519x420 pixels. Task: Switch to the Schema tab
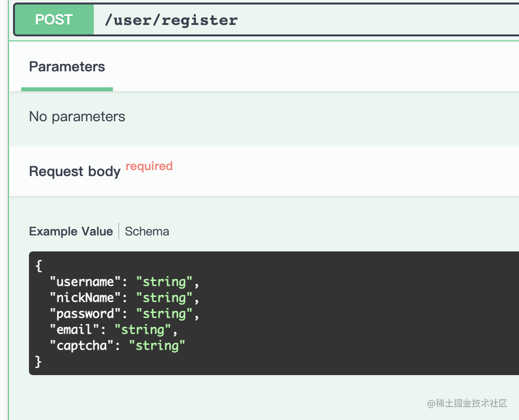click(147, 231)
